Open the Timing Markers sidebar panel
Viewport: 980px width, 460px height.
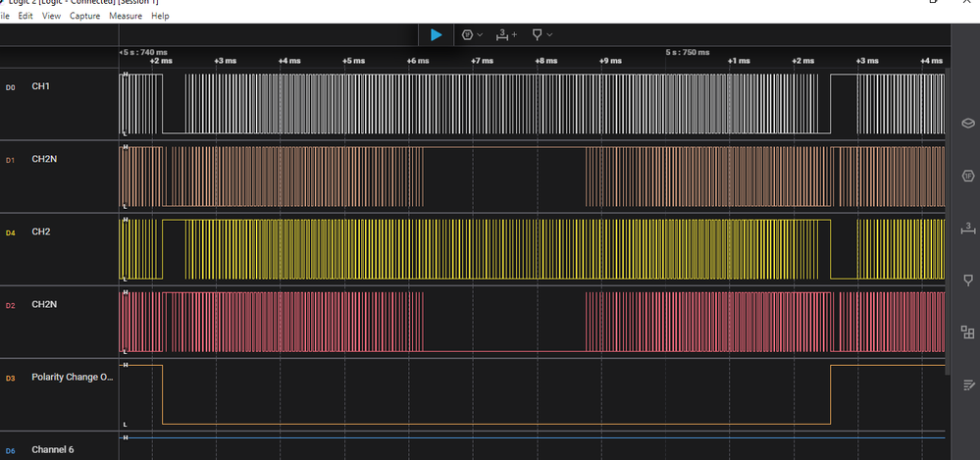point(967,229)
